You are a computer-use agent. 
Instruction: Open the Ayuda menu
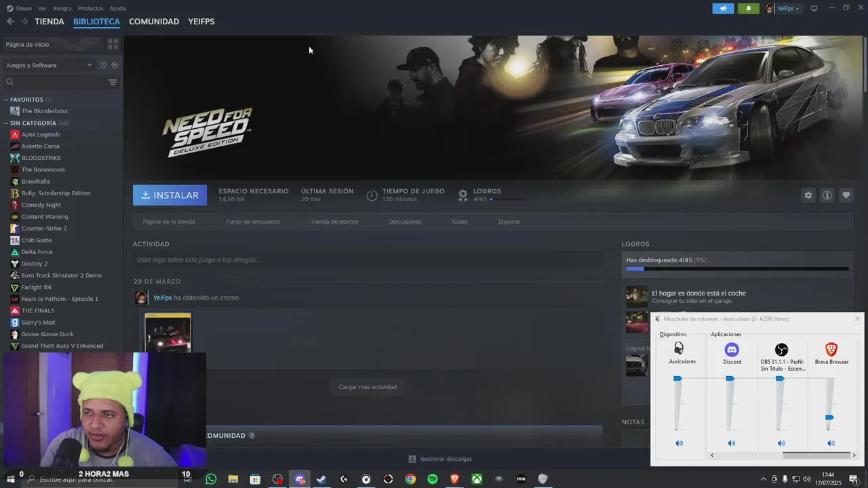point(117,8)
